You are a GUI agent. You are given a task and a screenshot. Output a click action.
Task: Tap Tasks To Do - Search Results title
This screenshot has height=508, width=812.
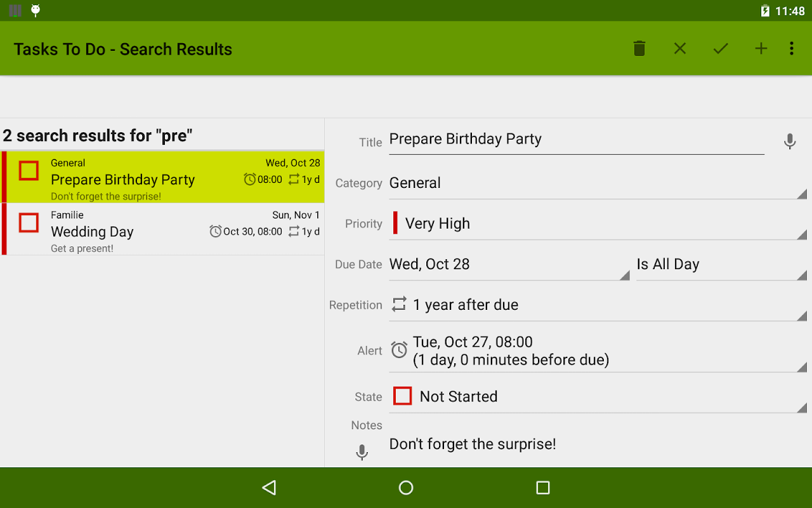coord(123,49)
